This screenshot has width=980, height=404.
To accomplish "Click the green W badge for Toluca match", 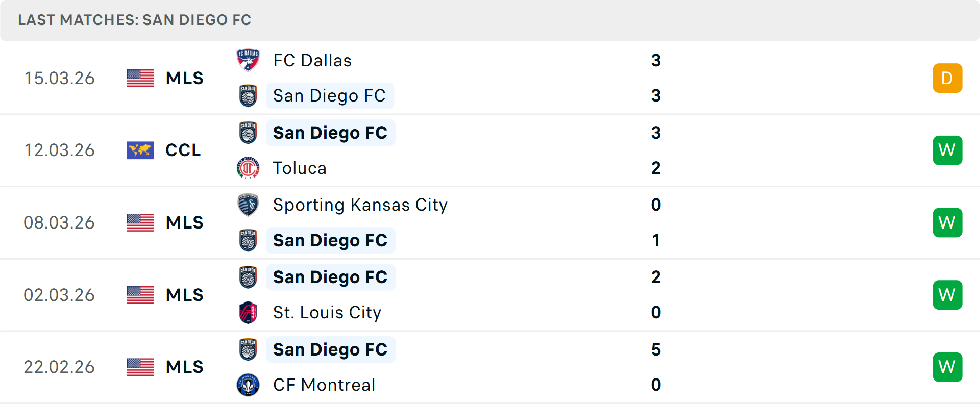I will (947, 150).
